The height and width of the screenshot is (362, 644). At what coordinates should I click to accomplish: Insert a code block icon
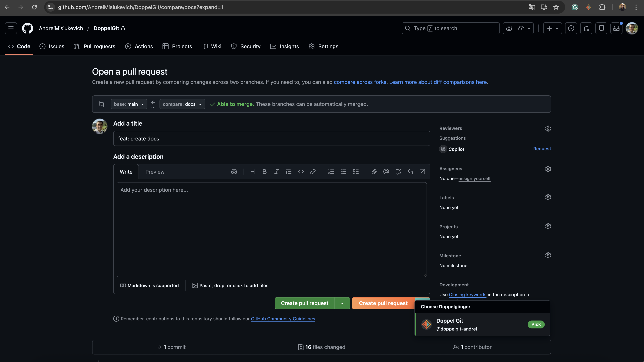pyautogui.click(x=301, y=172)
